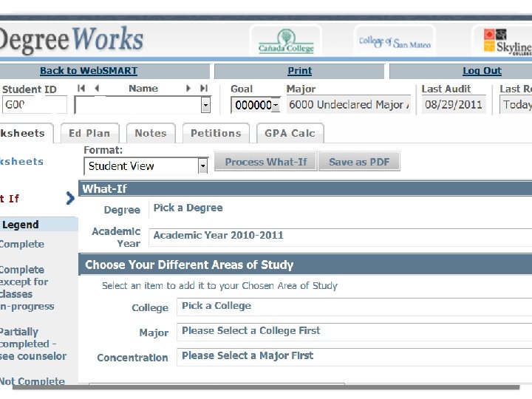Click the Process What-If button
The image size is (532, 399).
(266, 162)
